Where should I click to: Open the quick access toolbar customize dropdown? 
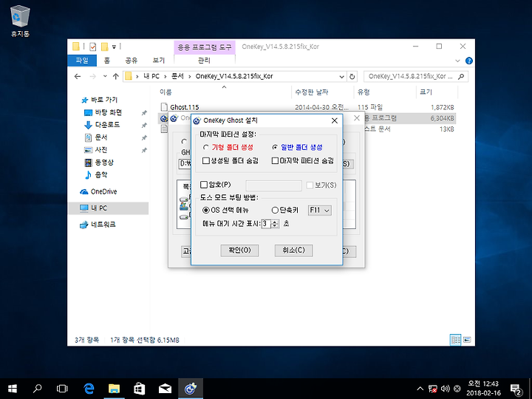point(114,47)
